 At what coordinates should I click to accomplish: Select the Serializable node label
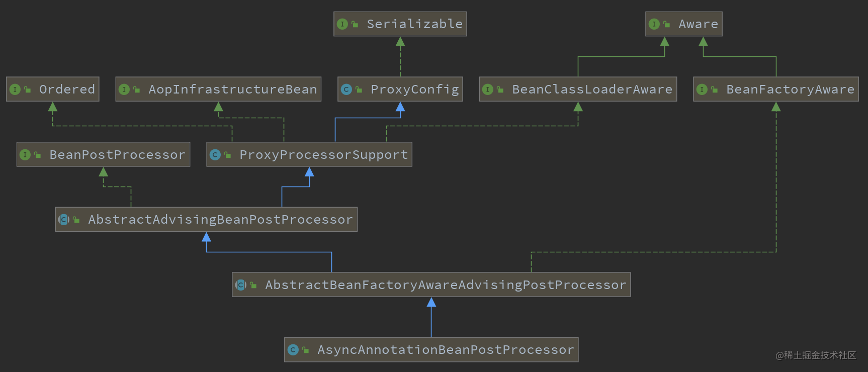tap(415, 24)
